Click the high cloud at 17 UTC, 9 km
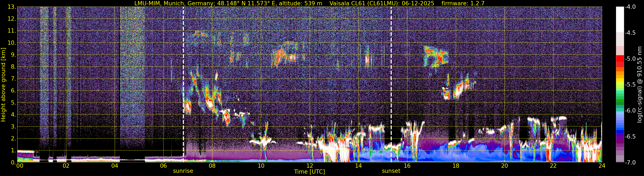644x176 pixels. tap(436, 57)
